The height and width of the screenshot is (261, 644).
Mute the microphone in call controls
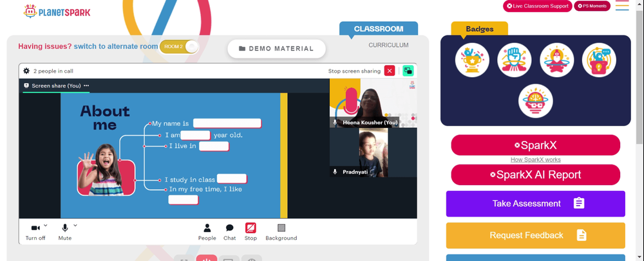(64, 232)
